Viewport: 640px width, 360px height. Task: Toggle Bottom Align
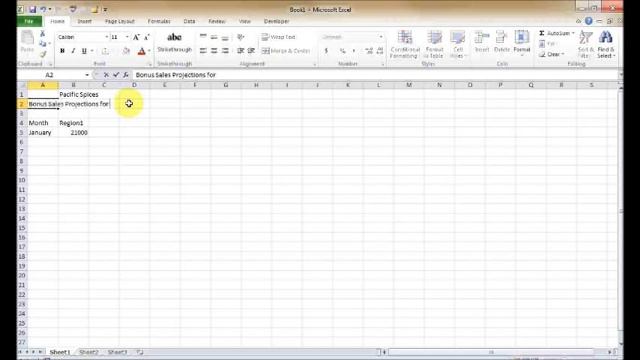(x=225, y=37)
